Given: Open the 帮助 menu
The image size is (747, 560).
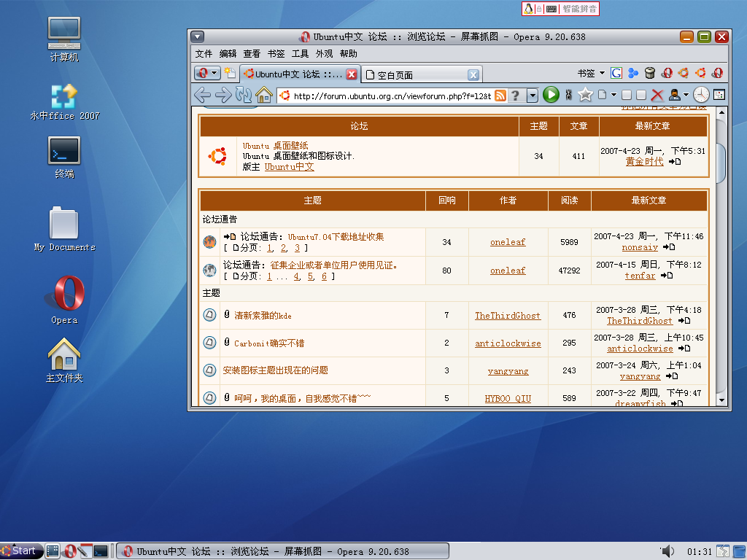Looking at the screenshot, I should tap(348, 54).
